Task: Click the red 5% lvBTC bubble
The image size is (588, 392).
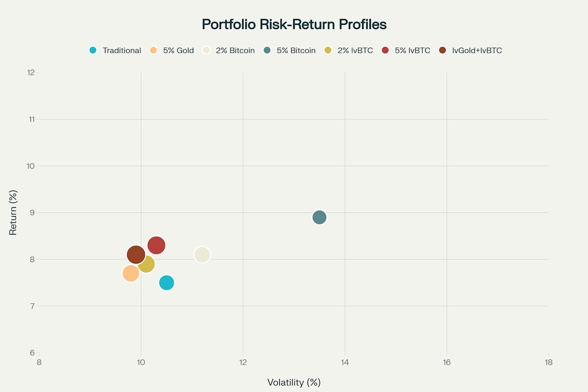Action: click(157, 245)
